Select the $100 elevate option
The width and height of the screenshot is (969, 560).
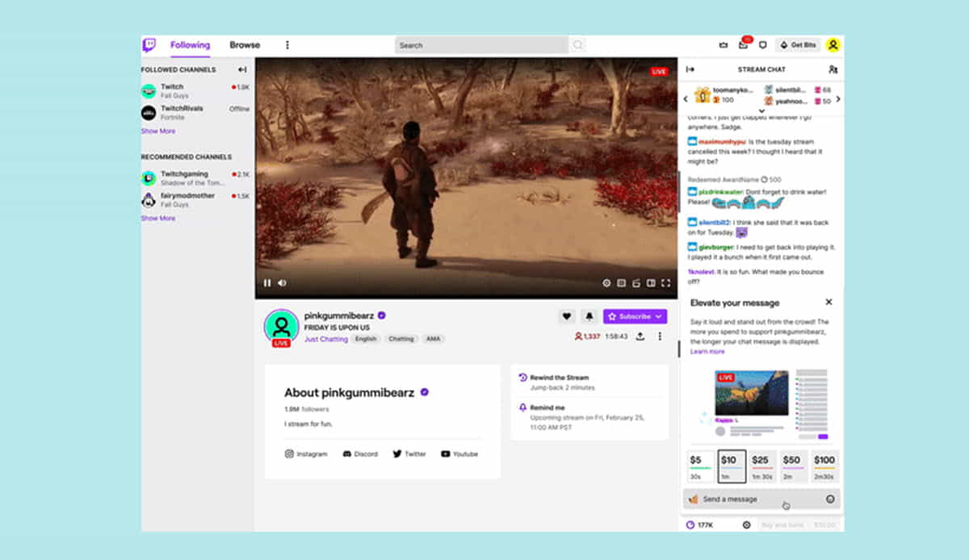[x=824, y=466]
